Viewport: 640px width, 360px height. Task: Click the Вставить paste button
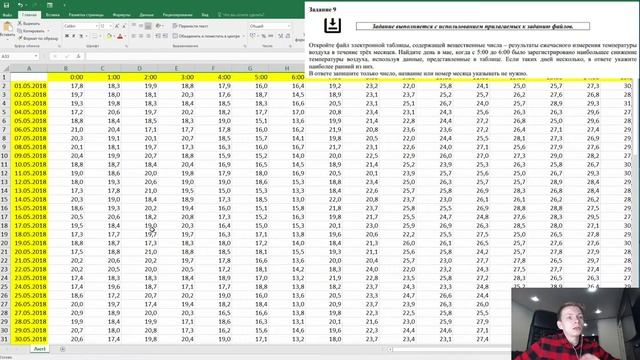point(7,31)
